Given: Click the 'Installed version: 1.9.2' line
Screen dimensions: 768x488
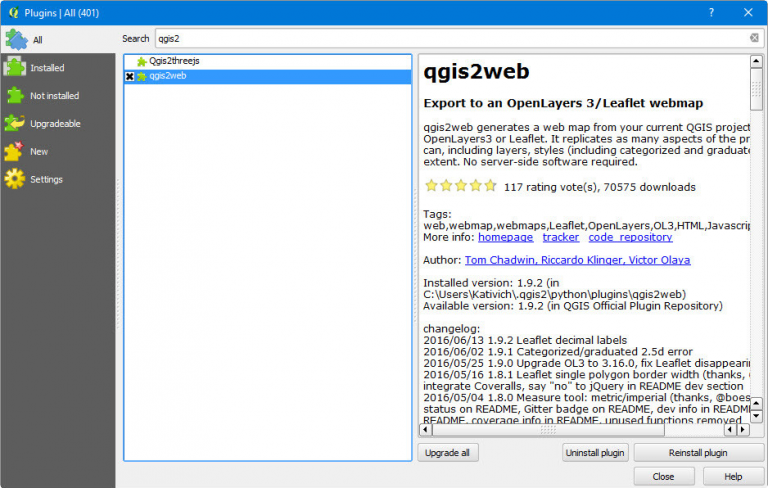Looking at the screenshot, I should (x=491, y=283).
